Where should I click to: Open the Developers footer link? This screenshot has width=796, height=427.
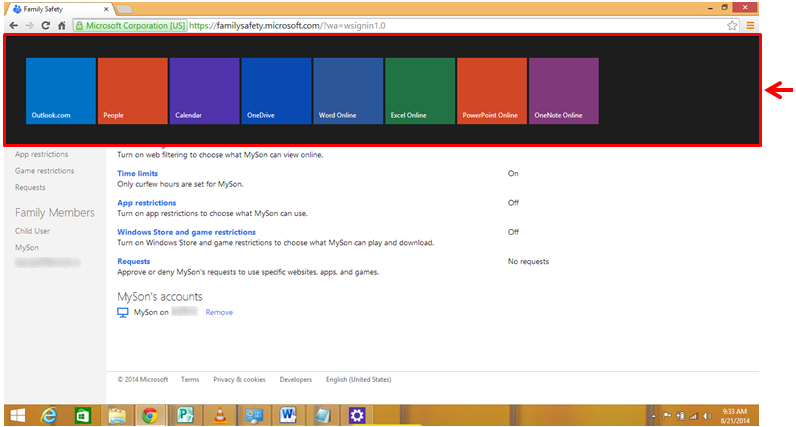pos(295,379)
